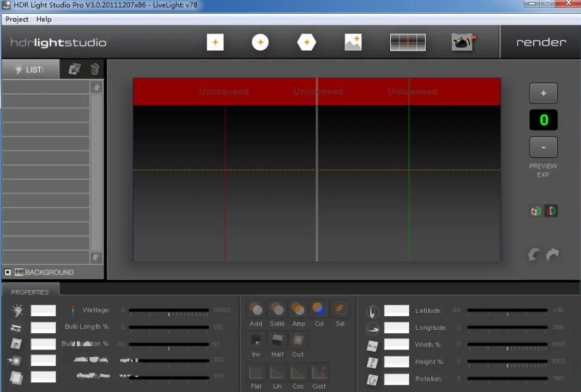Image resolution: width=581 pixels, height=392 pixels.
Task: Click the Latitude icon
Action: point(373,311)
